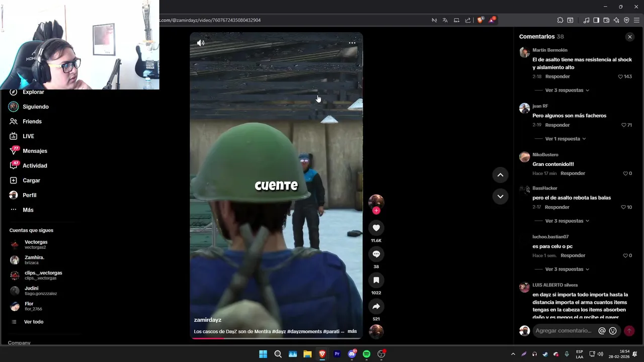Screen dimensions: 644x362
Task: Seek using the red video progress bar
Action: click(276, 338)
